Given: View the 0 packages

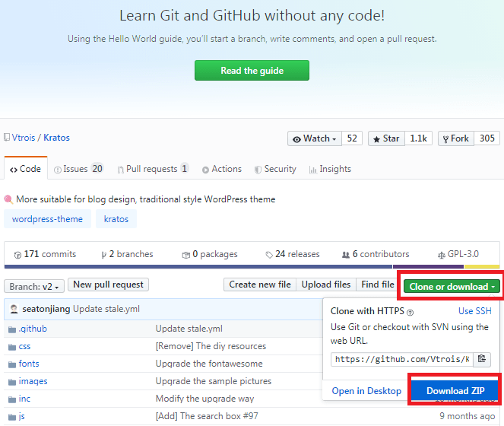Looking at the screenshot, I should [210, 254].
